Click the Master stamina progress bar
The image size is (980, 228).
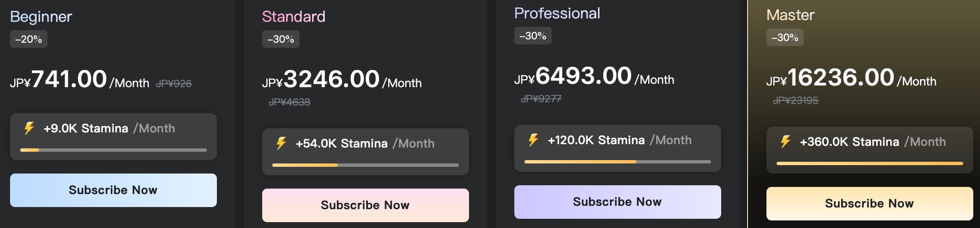[870, 163]
